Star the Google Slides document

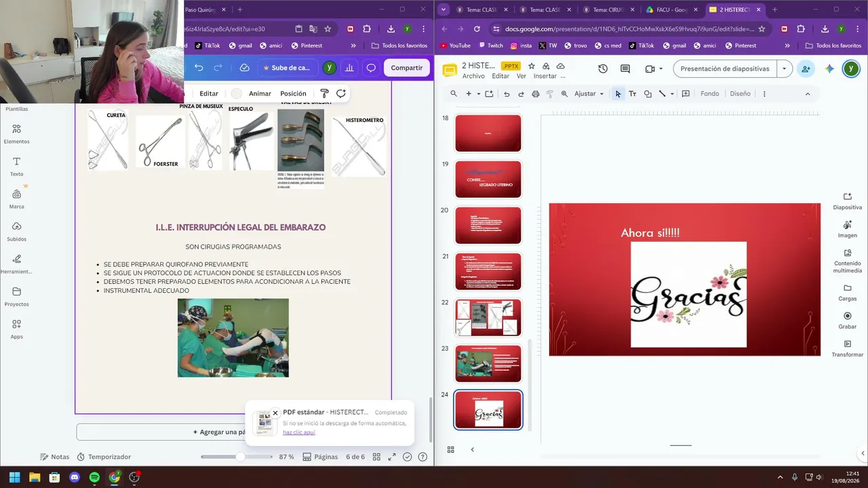[x=532, y=66]
